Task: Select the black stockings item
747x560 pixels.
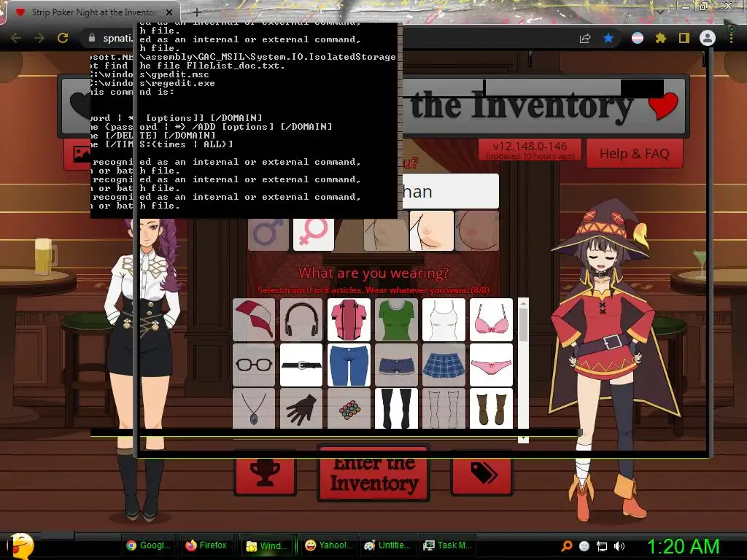Action: tap(396, 408)
